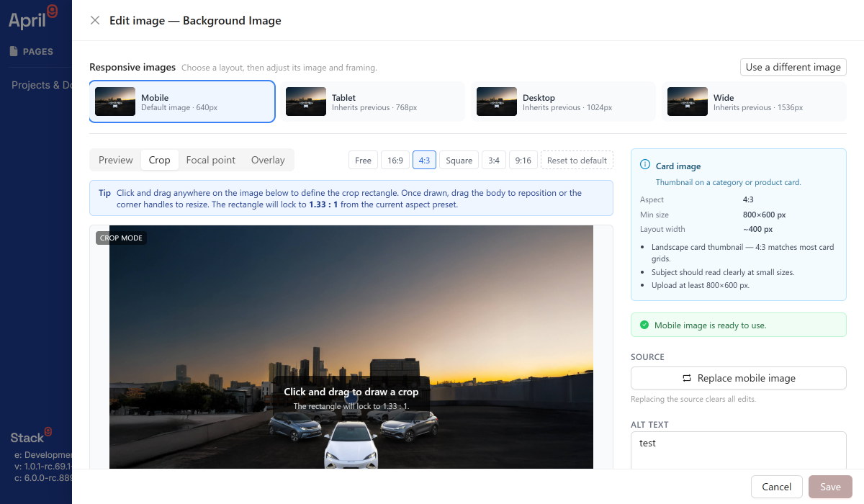864x504 pixels.
Task: Choose the Square aspect preset
Action: coord(459,160)
